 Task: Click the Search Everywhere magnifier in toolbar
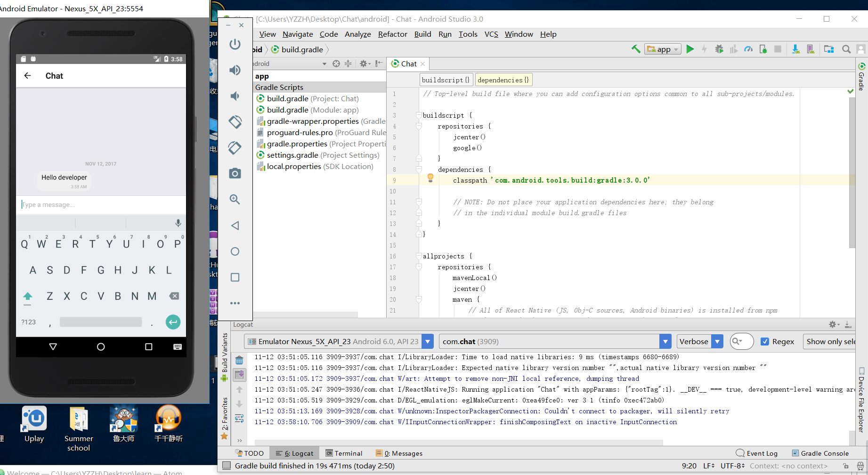coord(846,49)
